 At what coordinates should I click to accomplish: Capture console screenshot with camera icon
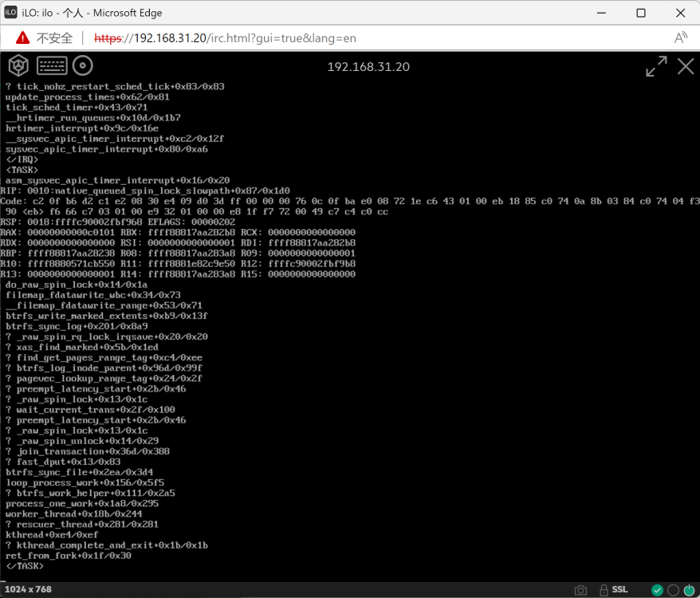(580, 590)
